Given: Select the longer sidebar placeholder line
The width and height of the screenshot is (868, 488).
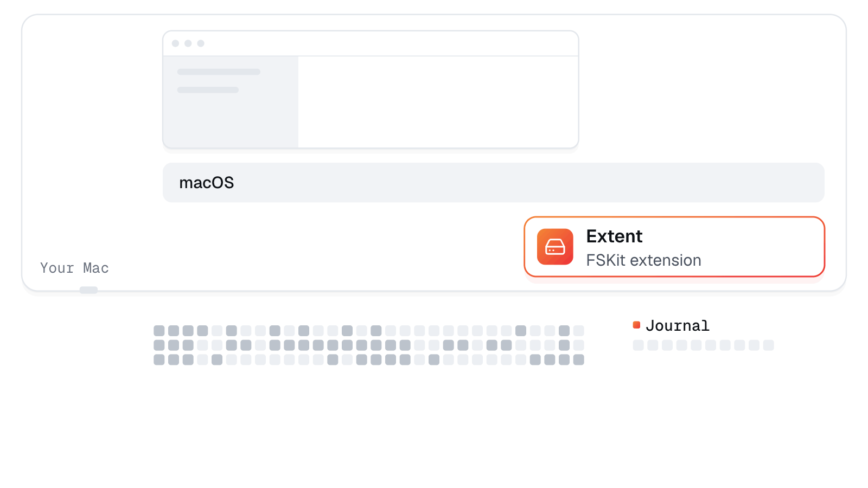Looking at the screenshot, I should (x=219, y=72).
